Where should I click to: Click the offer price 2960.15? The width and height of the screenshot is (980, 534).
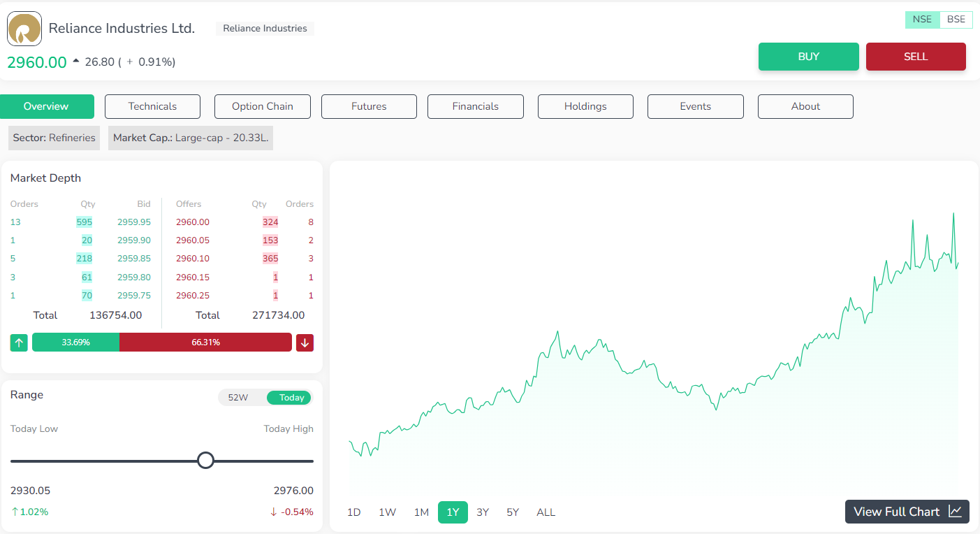(x=193, y=277)
